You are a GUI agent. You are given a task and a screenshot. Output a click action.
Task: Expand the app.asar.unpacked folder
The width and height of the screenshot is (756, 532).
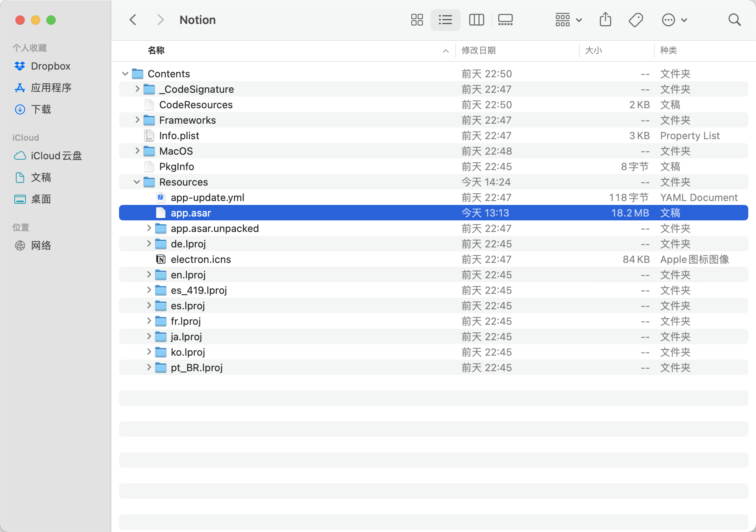click(148, 228)
